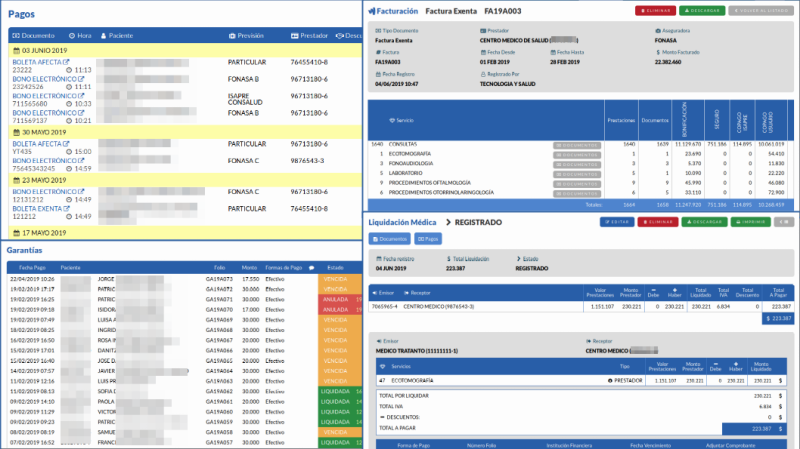Click MEDICO TRATANTO (11111111-1) emisor text
The height and width of the screenshot is (449, 800).
click(x=417, y=351)
